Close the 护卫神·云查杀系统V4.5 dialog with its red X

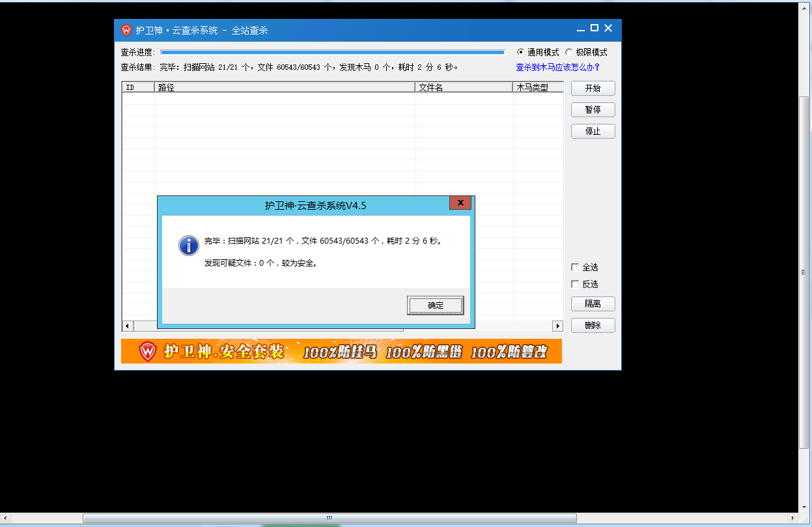[460, 203]
